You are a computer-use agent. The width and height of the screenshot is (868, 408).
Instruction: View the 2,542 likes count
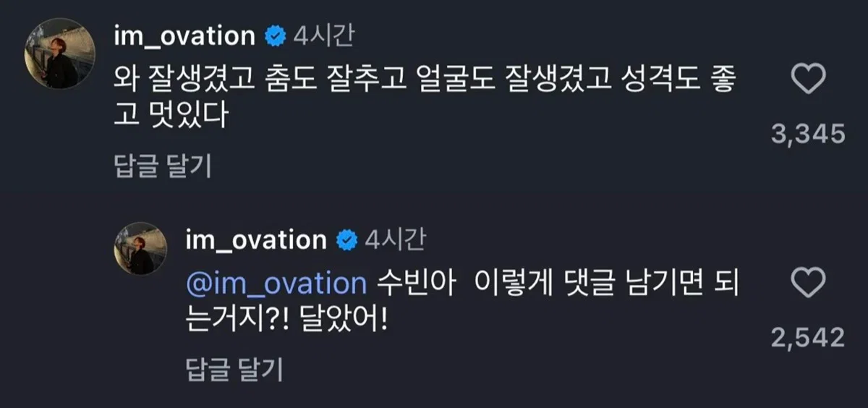[x=809, y=337]
